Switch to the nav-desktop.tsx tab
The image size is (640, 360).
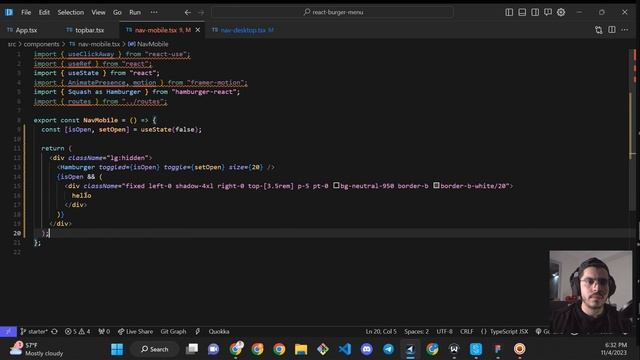click(243, 30)
